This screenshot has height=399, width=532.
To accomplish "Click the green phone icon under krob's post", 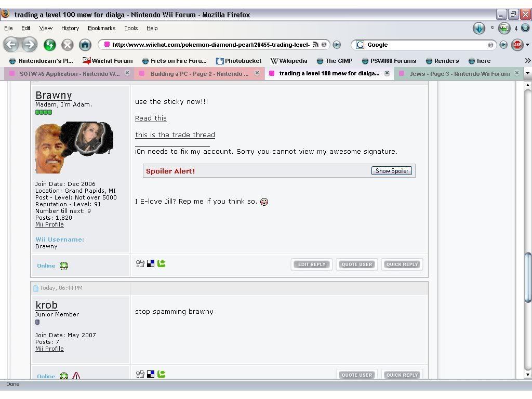I will [161, 374].
